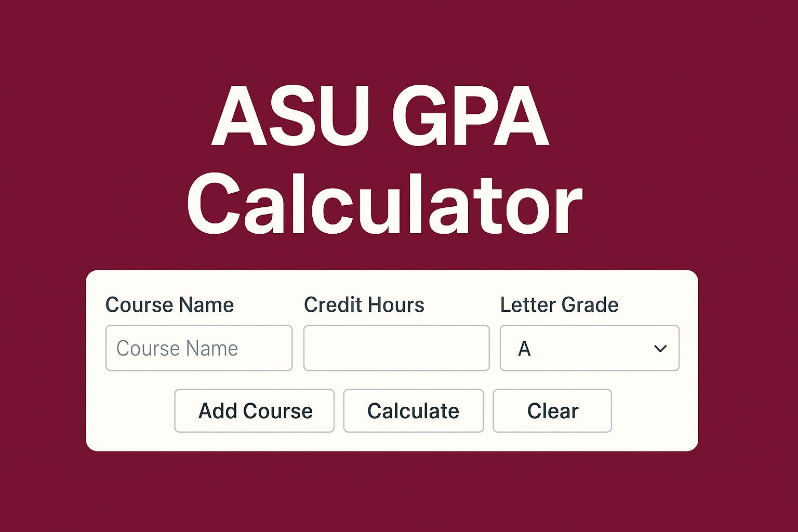Select the displayed grade value A
Image resolution: width=798 pixels, height=532 pixels.
tap(524, 349)
